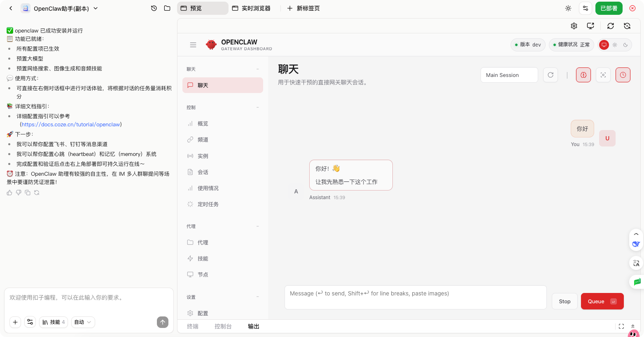
Task: Switch to the 实时浏览器 tab
Action: (252, 8)
